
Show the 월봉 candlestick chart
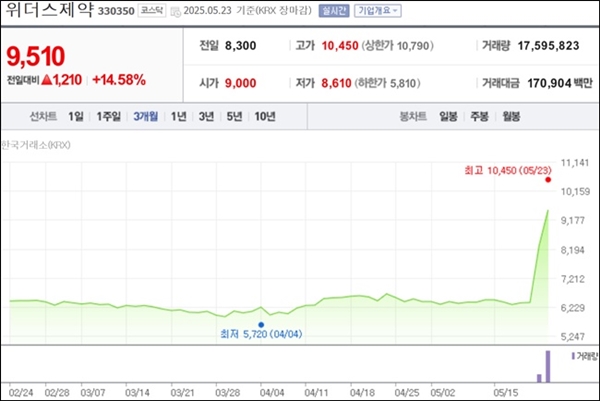[511, 116]
